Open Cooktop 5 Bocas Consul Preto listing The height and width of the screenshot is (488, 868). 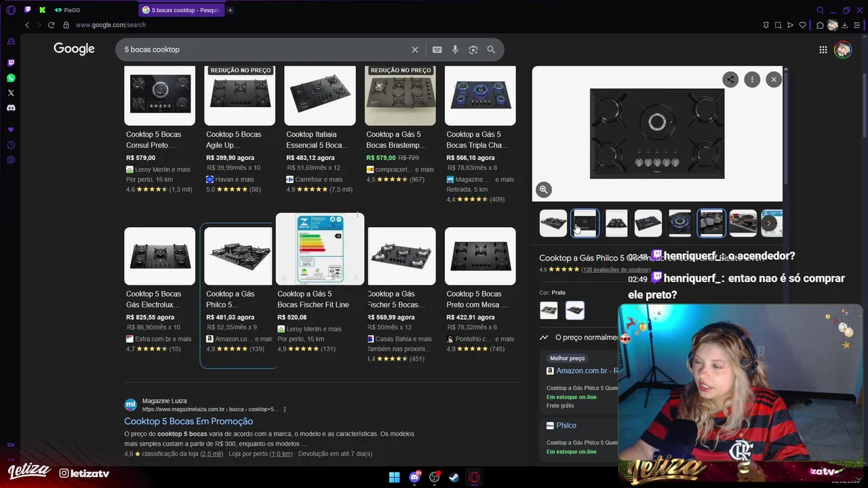click(159, 129)
